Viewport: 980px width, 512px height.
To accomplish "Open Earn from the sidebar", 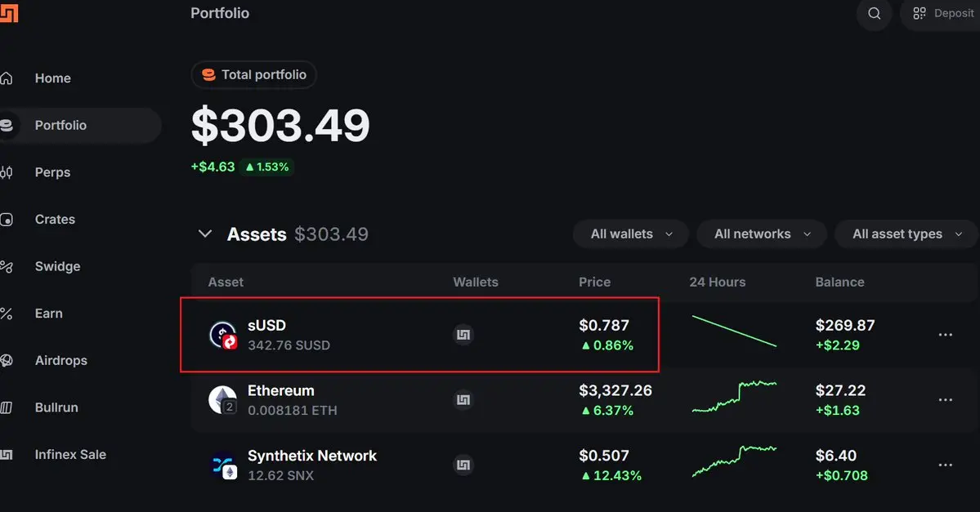I will click(x=49, y=314).
